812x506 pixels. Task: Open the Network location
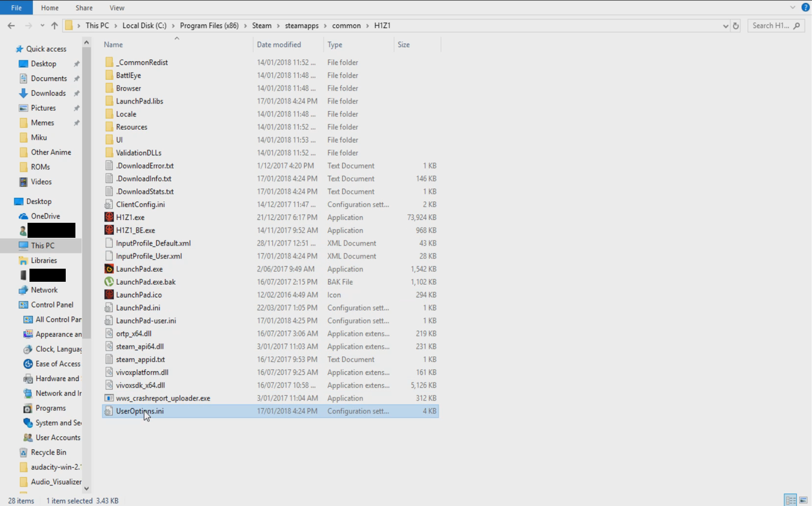tap(44, 290)
